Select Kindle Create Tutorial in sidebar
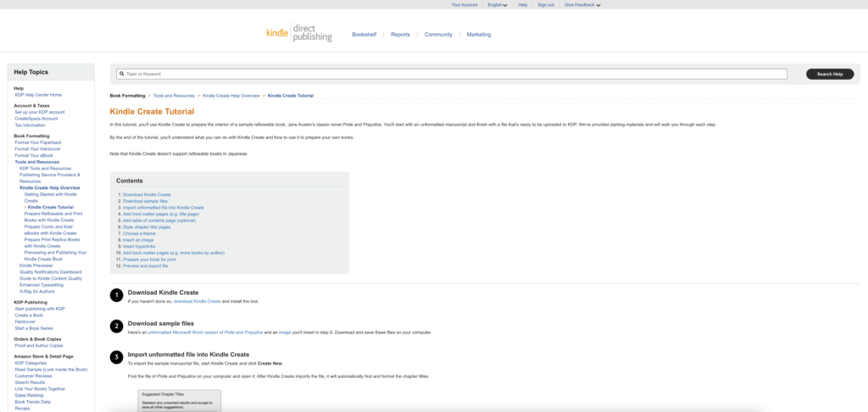Image resolution: width=868 pixels, height=412 pixels. pos(50,207)
